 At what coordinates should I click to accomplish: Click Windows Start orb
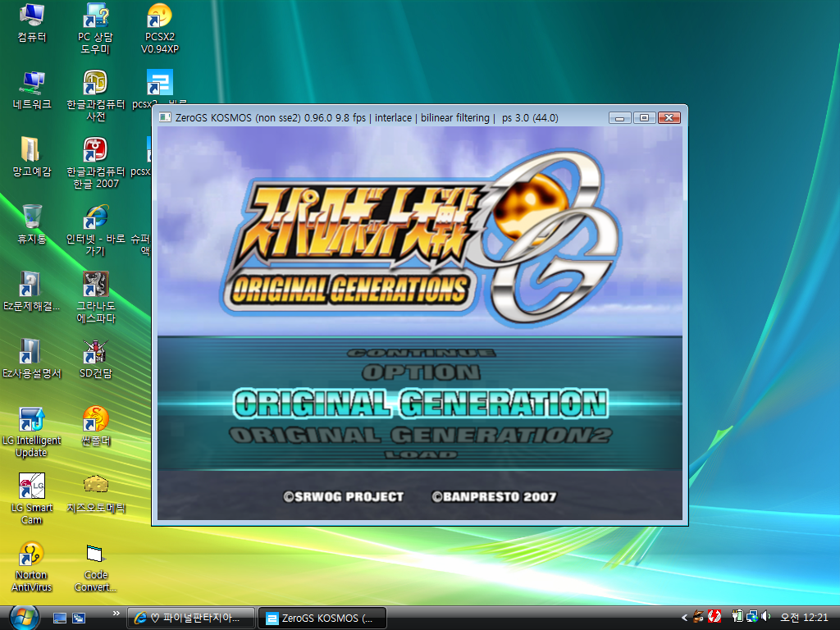click(x=23, y=618)
